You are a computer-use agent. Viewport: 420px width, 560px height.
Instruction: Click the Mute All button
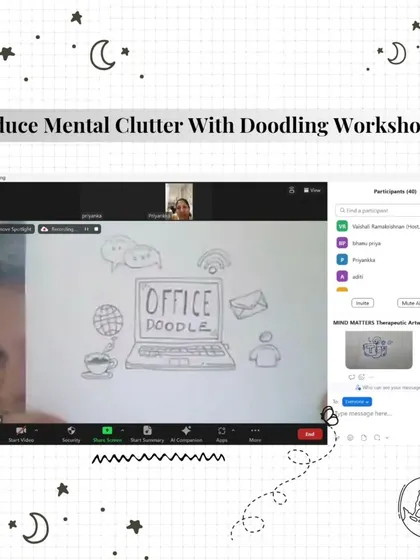[409, 303]
